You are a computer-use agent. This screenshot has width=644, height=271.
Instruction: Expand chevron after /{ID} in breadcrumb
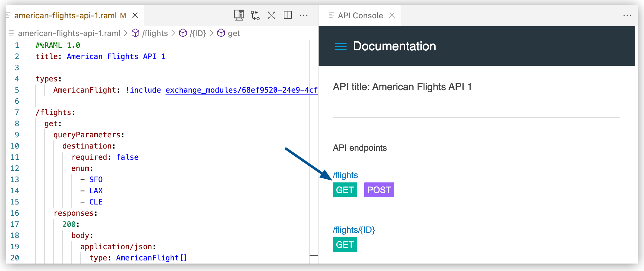pyautogui.click(x=211, y=33)
